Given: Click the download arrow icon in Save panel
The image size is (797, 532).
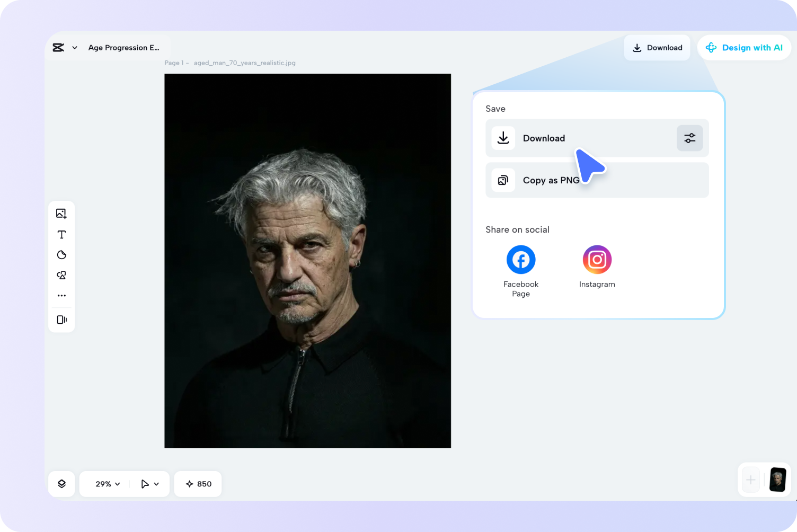Looking at the screenshot, I should pyautogui.click(x=503, y=138).
